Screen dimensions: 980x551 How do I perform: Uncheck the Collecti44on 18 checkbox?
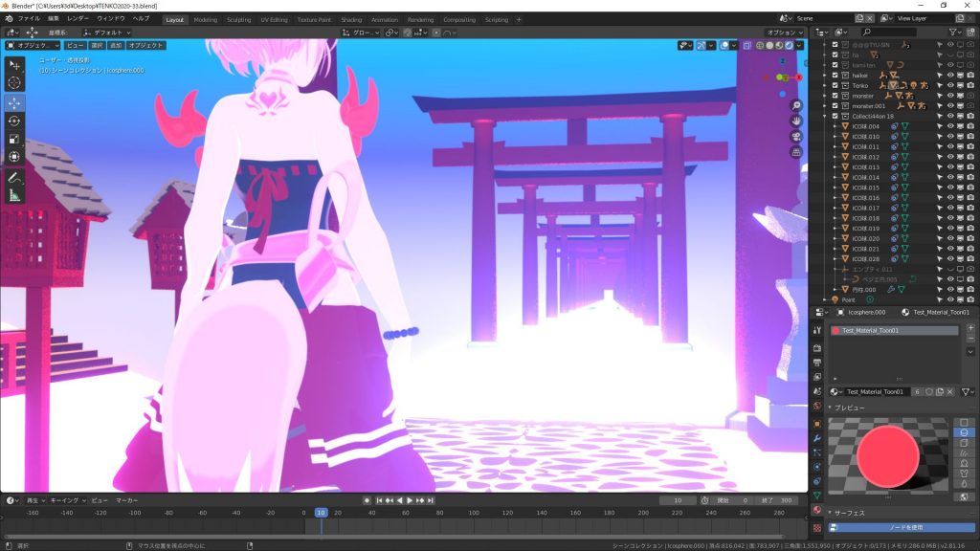coord(835,116)
